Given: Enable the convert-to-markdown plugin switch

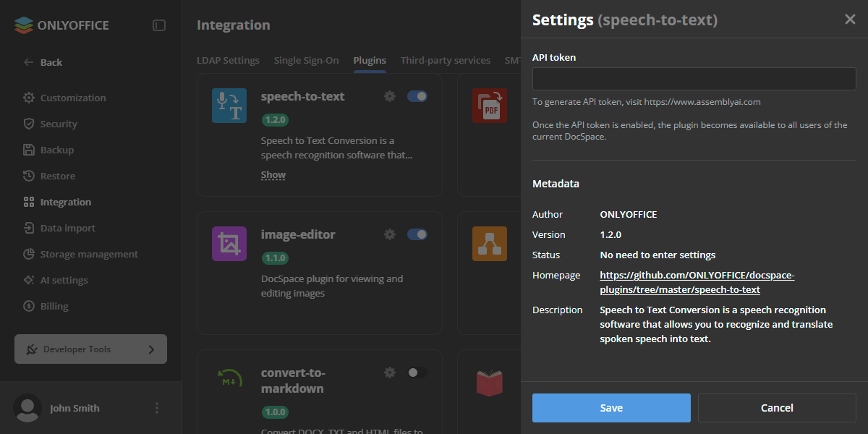Looking at the screenshot, I should click(x=417, y=373).
